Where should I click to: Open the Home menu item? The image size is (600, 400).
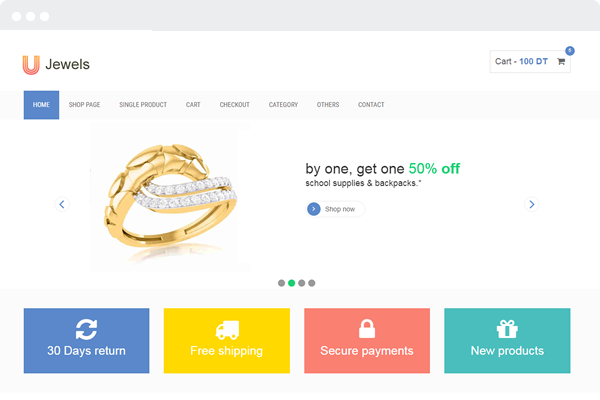41,105
